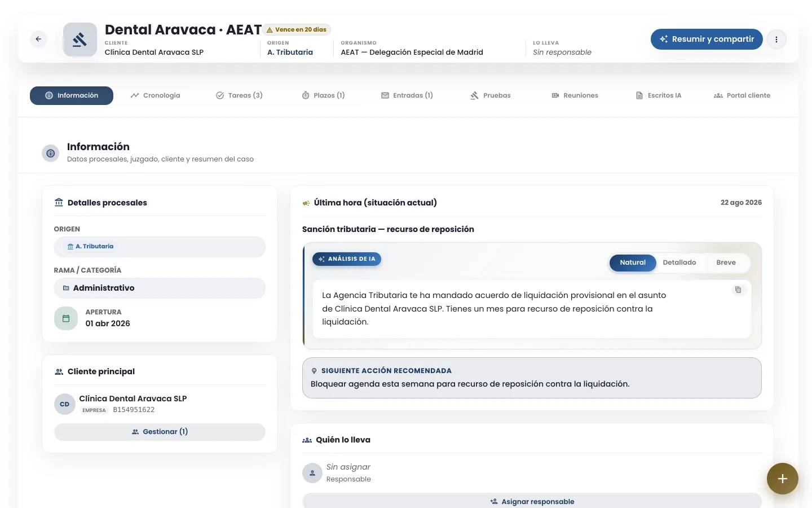Select the Natural analysis mode
The image size is (812, 508).
(633, 262)
